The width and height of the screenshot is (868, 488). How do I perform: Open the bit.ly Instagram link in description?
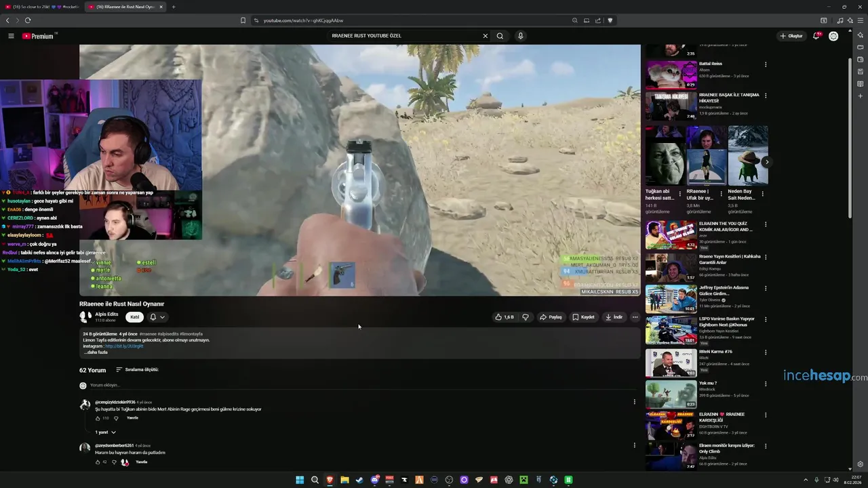124,346
